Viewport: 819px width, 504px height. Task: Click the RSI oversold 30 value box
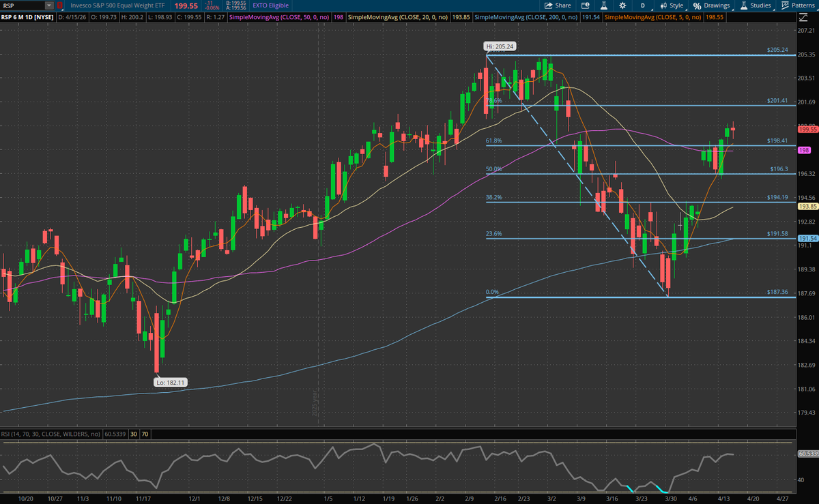pos(134,433)
